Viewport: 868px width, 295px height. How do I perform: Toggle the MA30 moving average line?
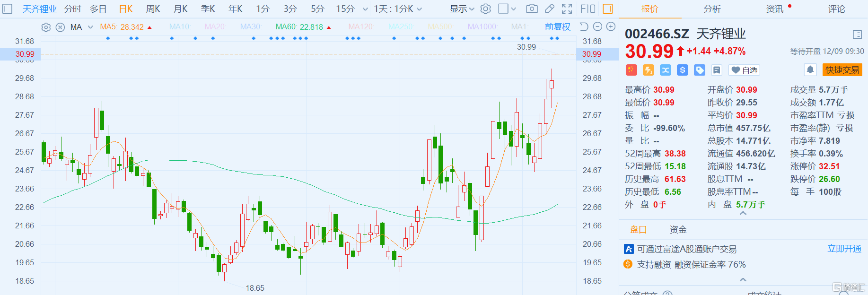coord(251,27)
